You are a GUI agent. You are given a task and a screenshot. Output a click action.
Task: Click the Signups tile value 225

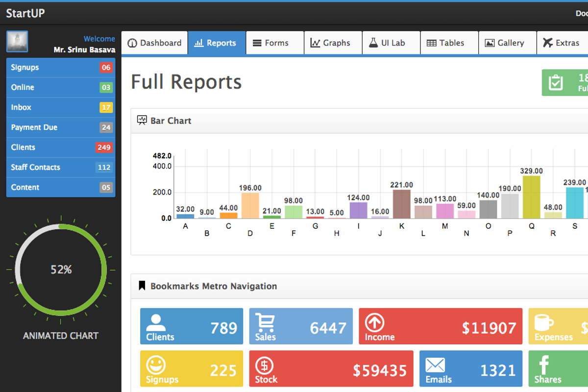coord(223,370)
